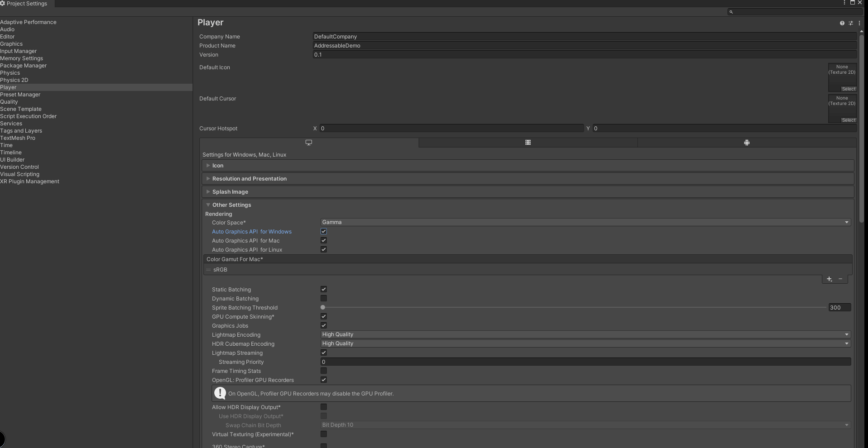868x448 pixels.
Task: Open Input Manager settings
Action: 19,51
